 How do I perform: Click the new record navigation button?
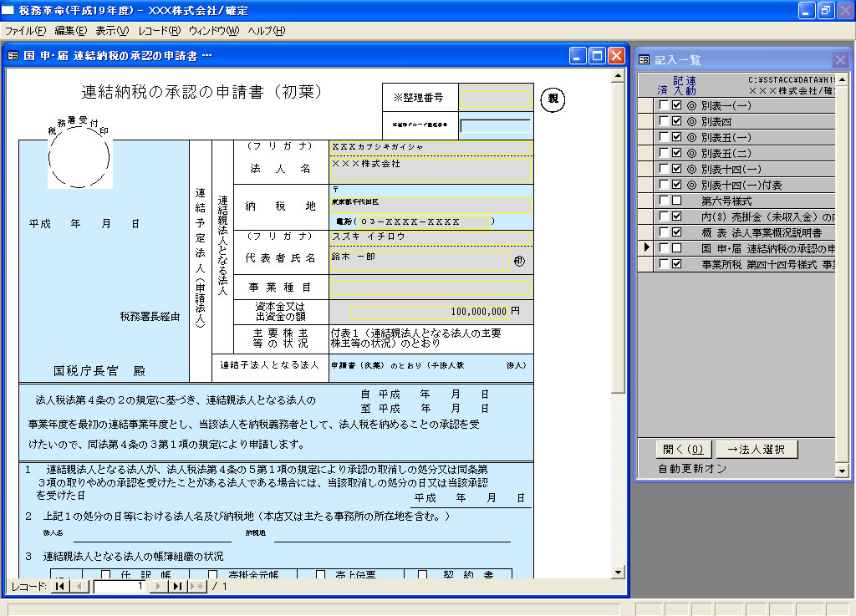pyautogui.click(x=197, y=586)
